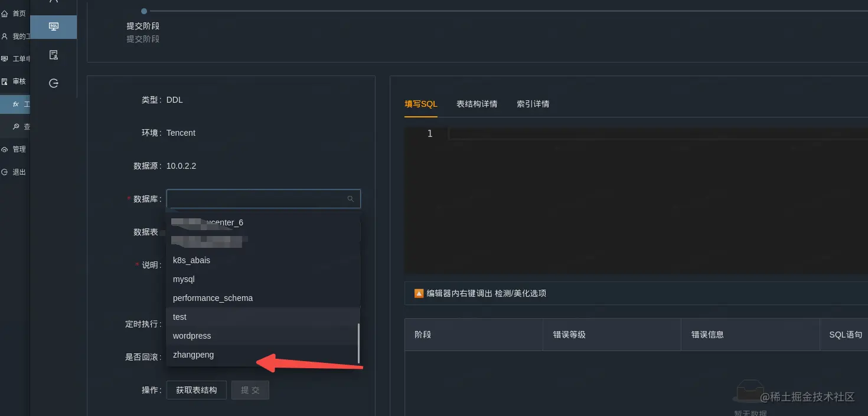Choose k8s_abais from database list

click(263, 260)
